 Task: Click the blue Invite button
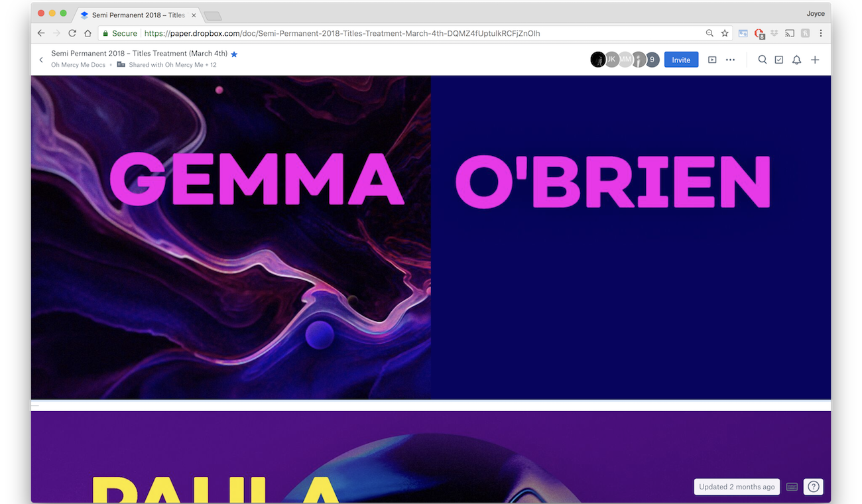click(681, 60)
